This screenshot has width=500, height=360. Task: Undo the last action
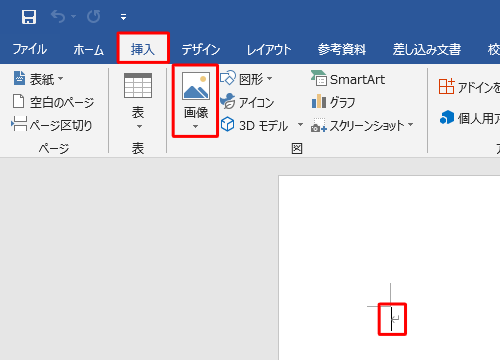coord(58,16)
